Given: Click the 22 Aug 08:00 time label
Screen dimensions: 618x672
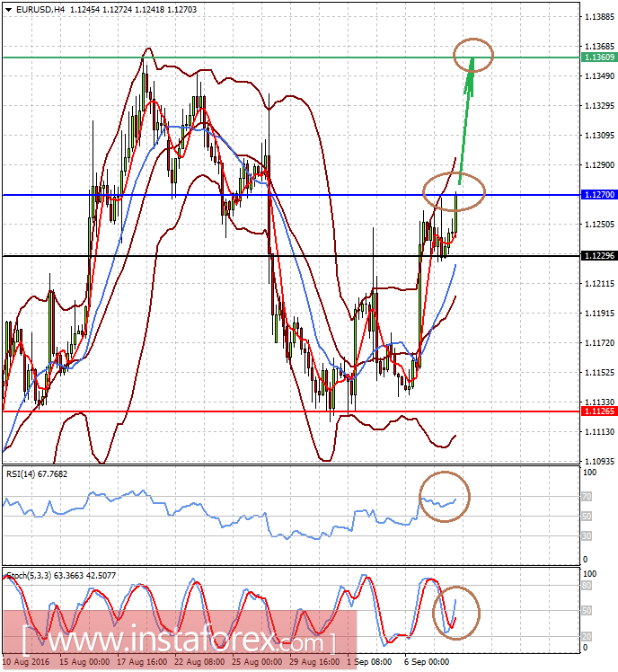Looking at the screenshot, I should pyautogui.click(x=199, y=662).
